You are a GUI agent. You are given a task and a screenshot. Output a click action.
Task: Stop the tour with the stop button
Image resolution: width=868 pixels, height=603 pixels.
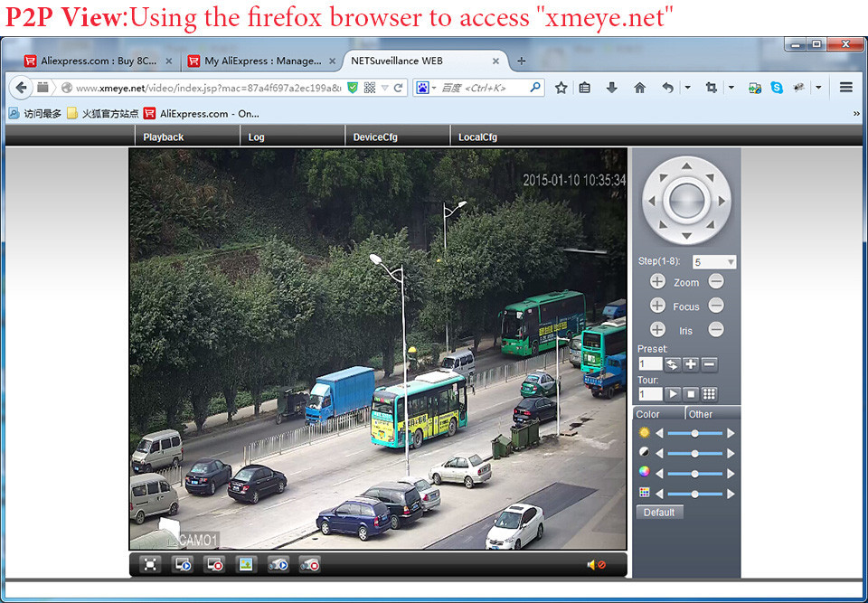tap(691, 394)
